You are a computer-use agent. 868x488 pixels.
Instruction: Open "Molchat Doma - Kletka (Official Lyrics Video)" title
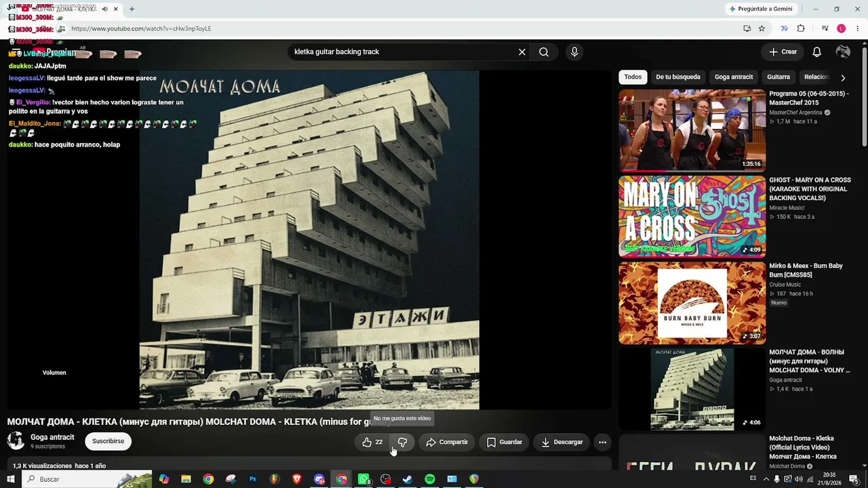pos(802,447)
